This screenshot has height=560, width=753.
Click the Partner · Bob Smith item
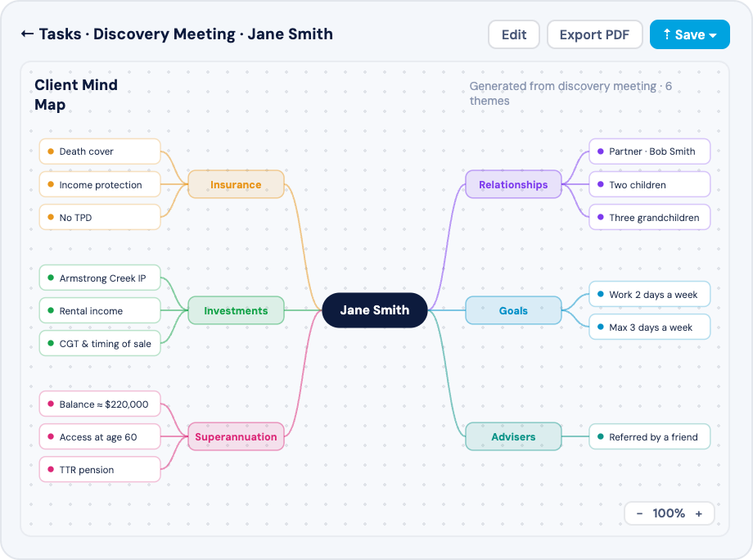click(650, 151)
